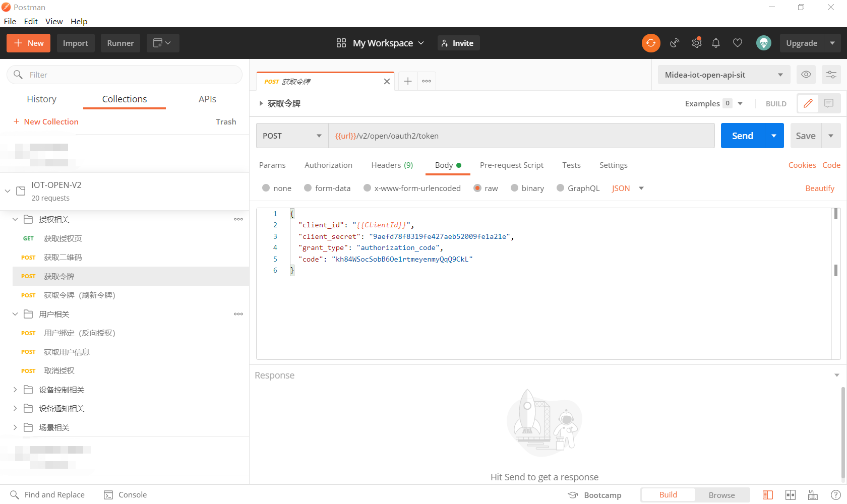Open the help question mark icon
This screenshot has width=847, height=504.
pos(835,495)
